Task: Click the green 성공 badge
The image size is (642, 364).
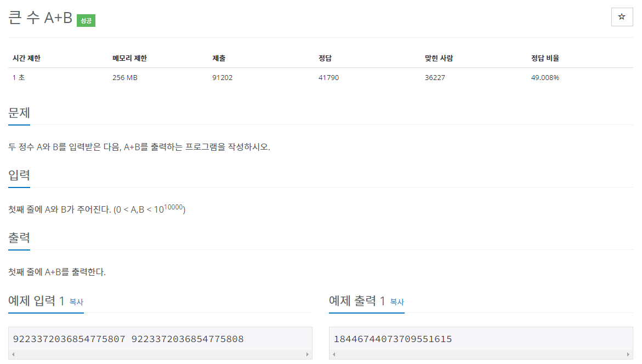Action: [x=86, y=20]
